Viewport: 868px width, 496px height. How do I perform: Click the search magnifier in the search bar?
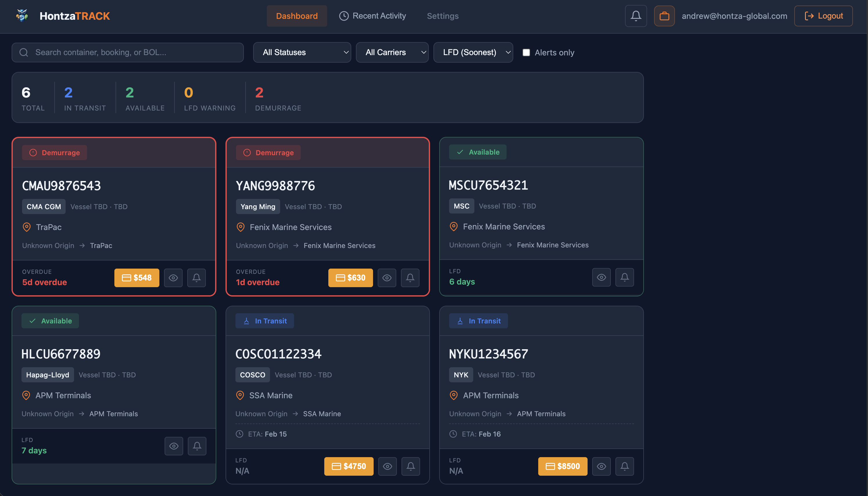click(23, 52)
